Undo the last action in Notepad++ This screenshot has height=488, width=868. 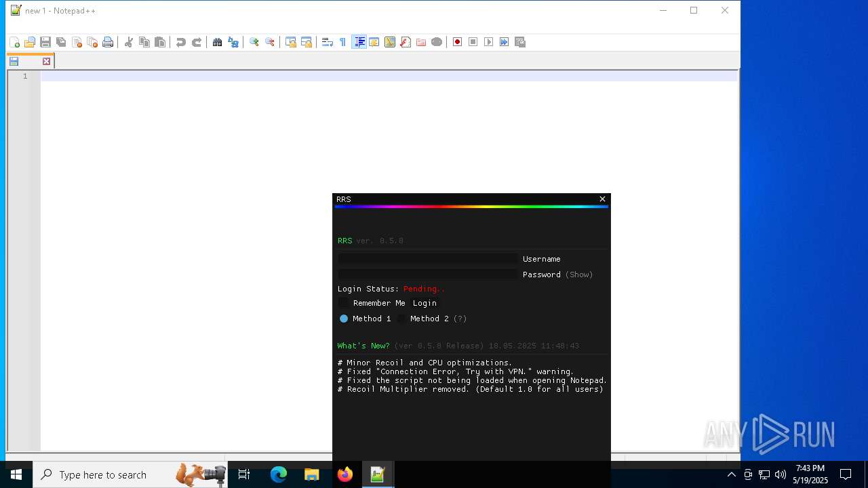coord(181,42)
